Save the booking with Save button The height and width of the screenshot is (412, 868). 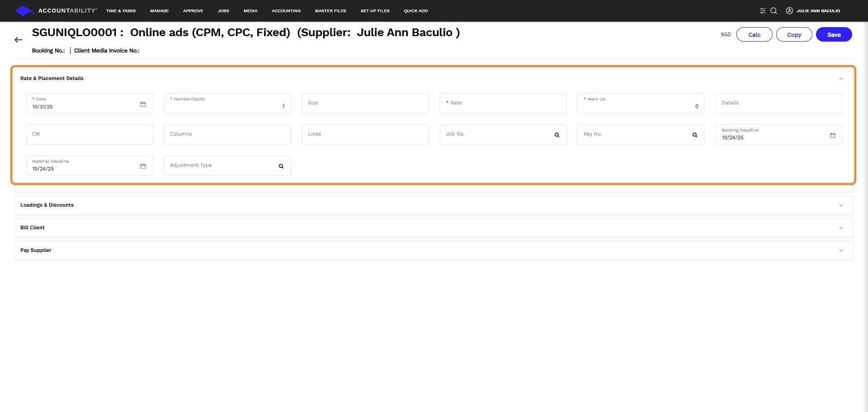834,34
